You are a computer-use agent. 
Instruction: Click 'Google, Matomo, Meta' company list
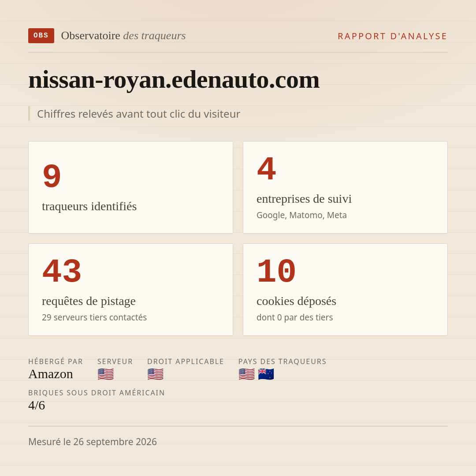click(x=301, y=215)
